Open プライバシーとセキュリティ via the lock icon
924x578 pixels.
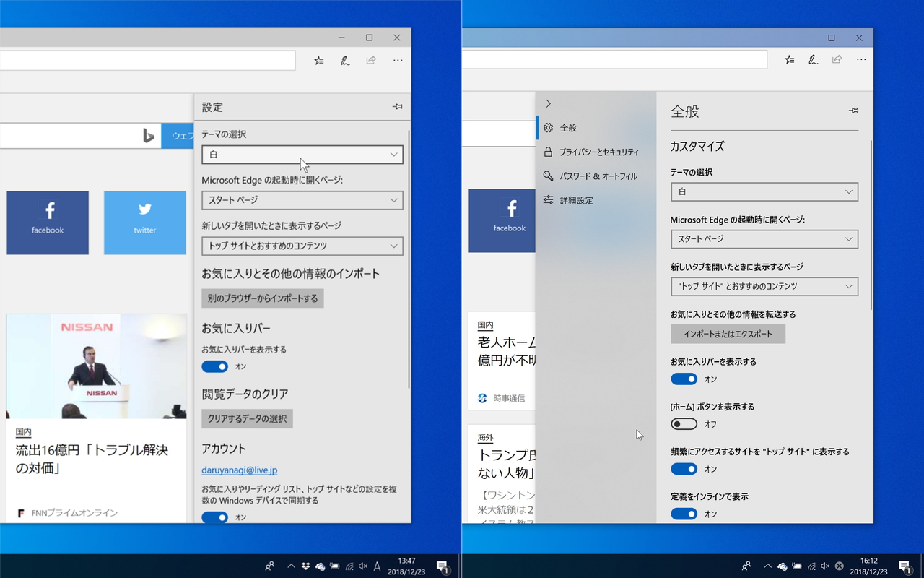pyautogui.click(x=548, y=152)
